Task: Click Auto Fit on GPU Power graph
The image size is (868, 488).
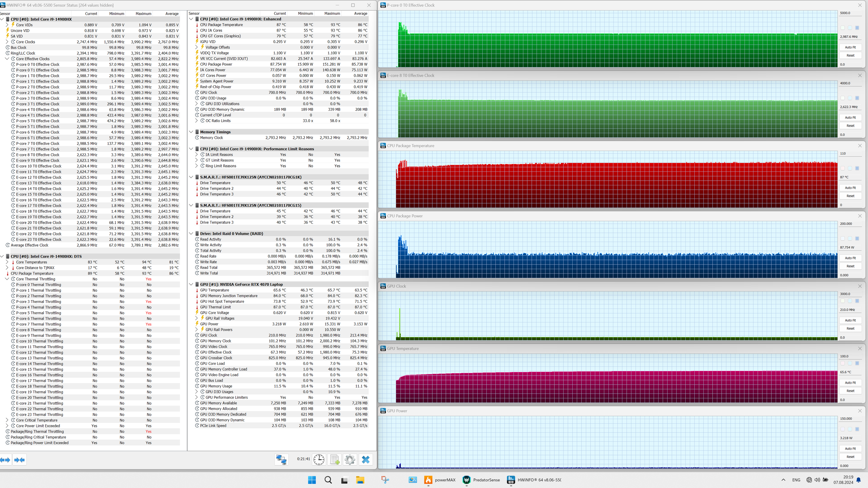Action: click(x=850, y=449)
